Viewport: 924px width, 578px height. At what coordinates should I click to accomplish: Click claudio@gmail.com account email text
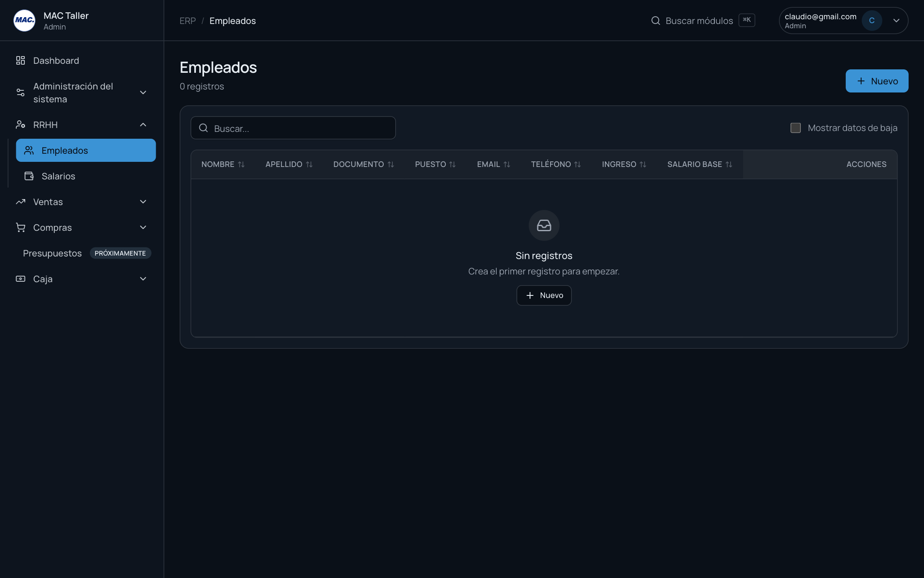coord(820,16)
